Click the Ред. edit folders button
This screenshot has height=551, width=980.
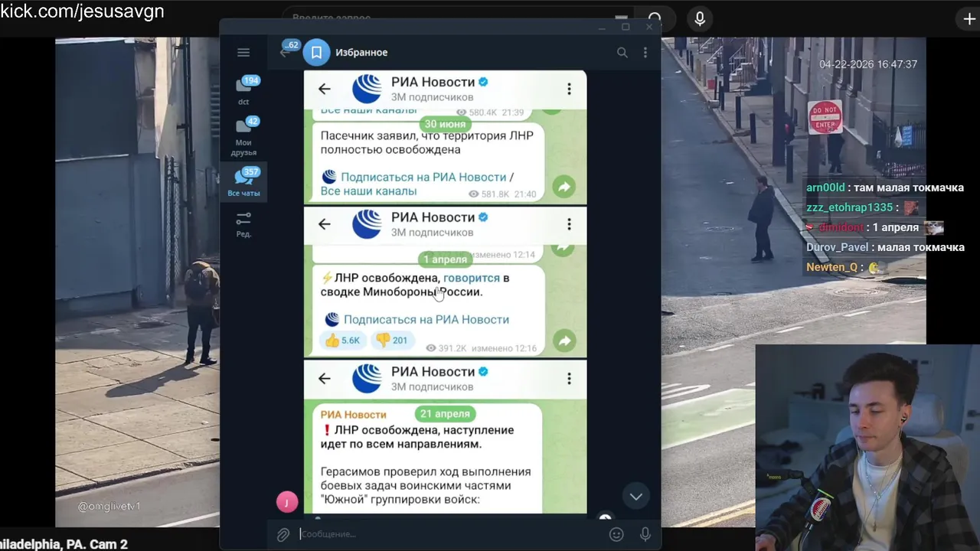[243, 224]
